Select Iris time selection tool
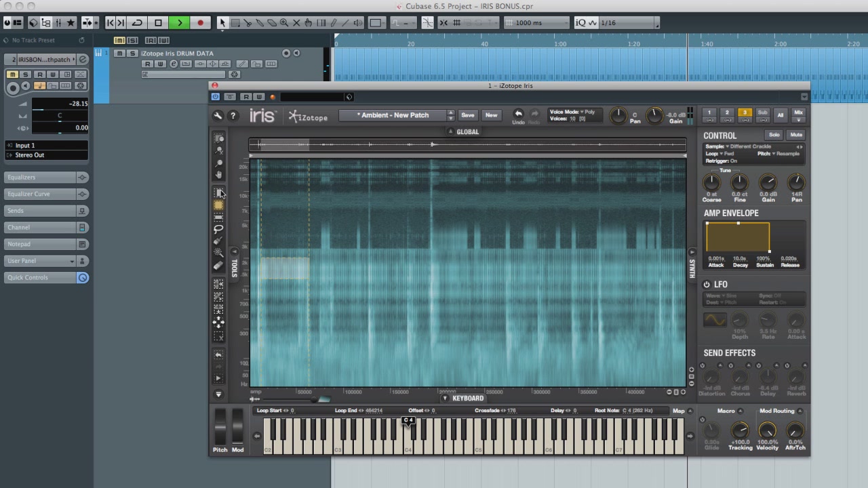 [x=218, y=193]
